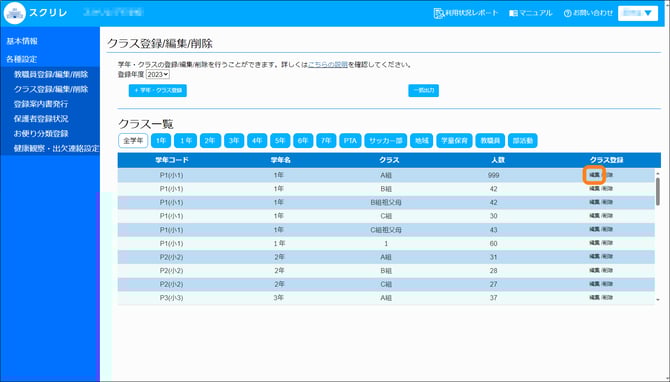The width and height of the screenshot is (670, 382).
Task: Open 保護者登録状況 in sidebar
Action: point(41,119)
